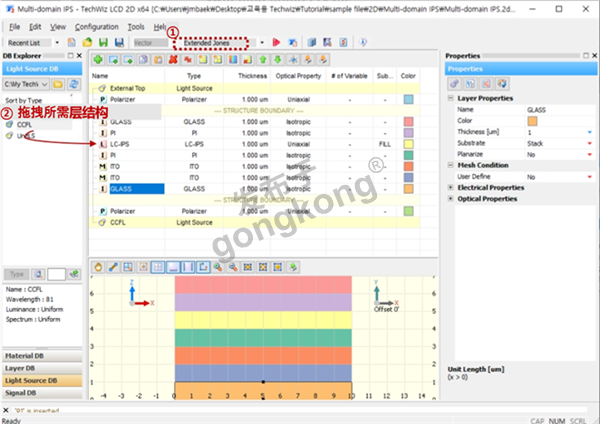The width and height of the screenshot is (600, 424).
Task: Open the Planarize dropdown arrow
Action: [590, 155]
